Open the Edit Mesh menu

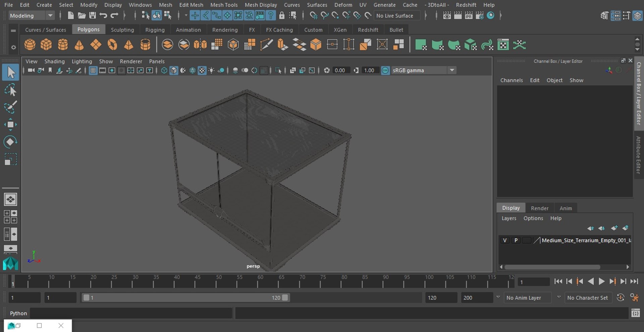191,5
